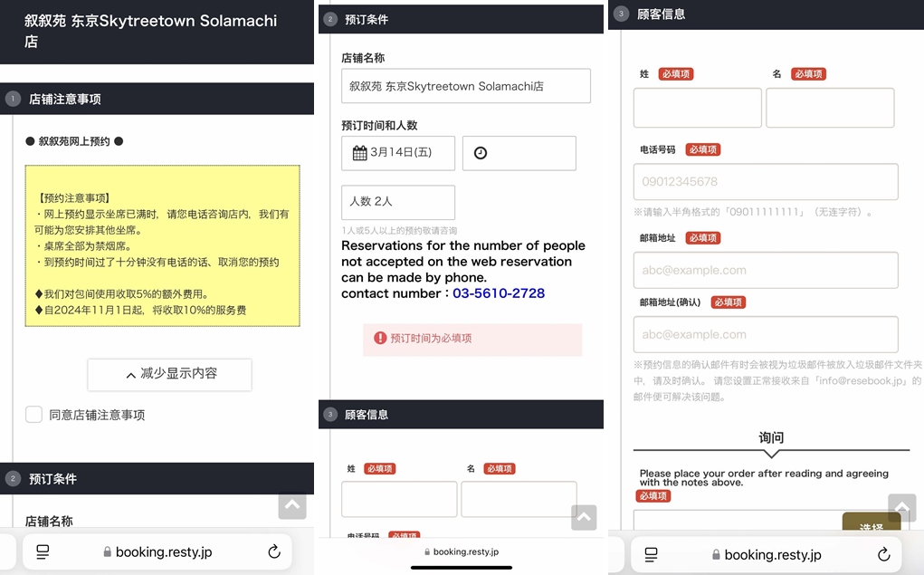Tap lock icon in right address bar
924x575 pixels.
tap(716, 554)
